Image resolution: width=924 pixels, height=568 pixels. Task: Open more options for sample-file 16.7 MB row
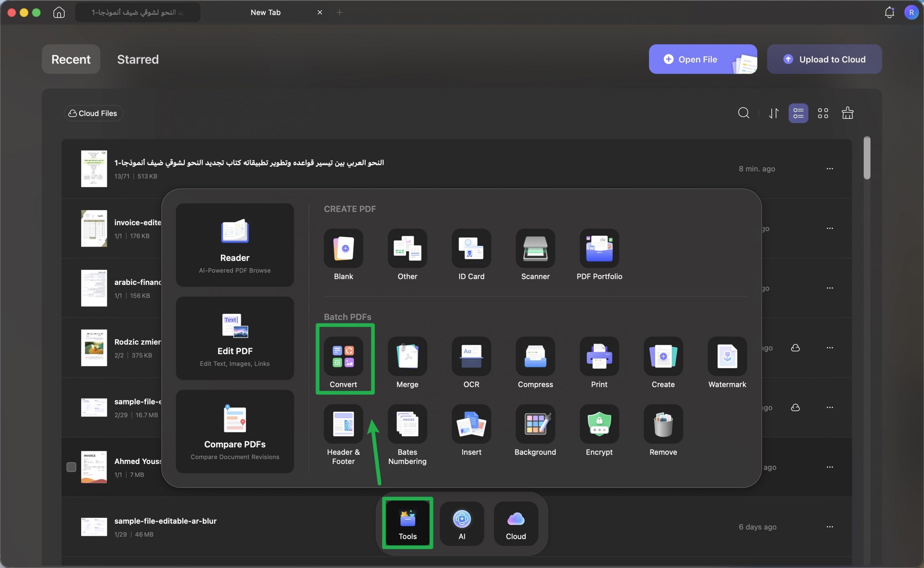pyautogui.click(x=830, y=408)
